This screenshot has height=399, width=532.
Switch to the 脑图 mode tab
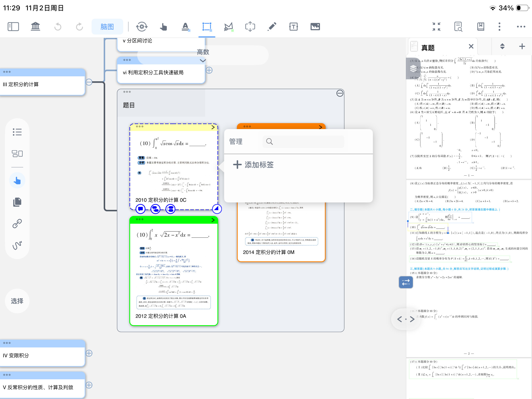click(x=107, y=27)
